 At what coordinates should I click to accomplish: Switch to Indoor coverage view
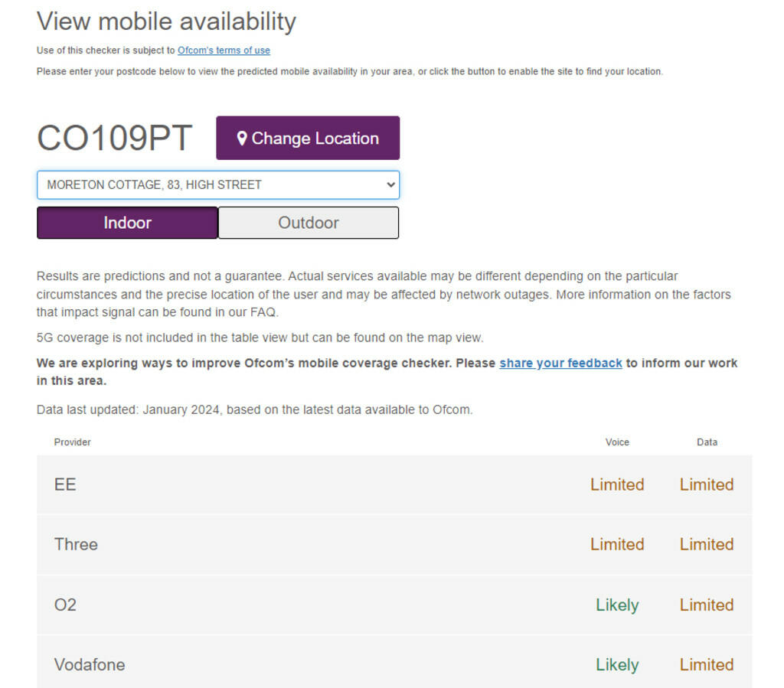pyautogui.click(x=127, y=223)
